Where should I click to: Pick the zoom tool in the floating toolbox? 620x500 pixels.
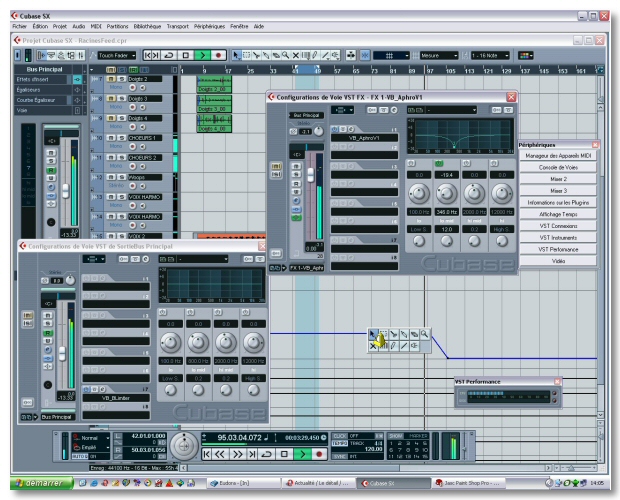click(424, 334)
